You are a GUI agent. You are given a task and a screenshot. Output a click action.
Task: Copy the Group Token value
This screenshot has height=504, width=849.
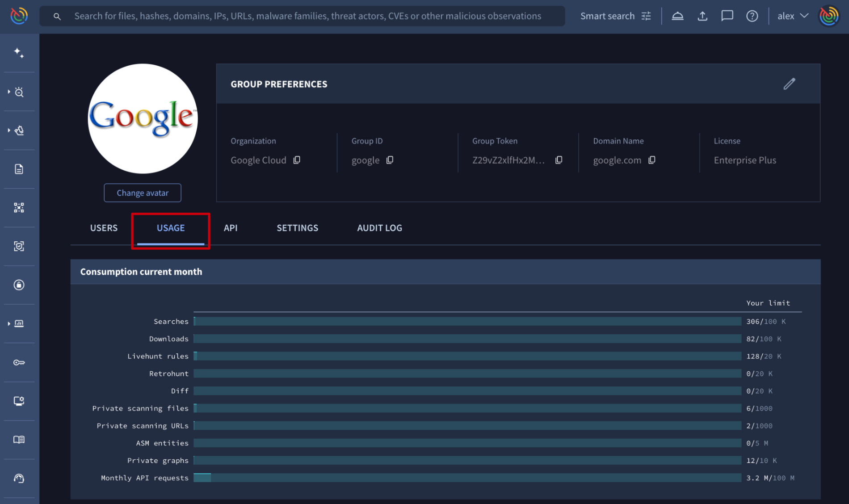tap(559, 160)
